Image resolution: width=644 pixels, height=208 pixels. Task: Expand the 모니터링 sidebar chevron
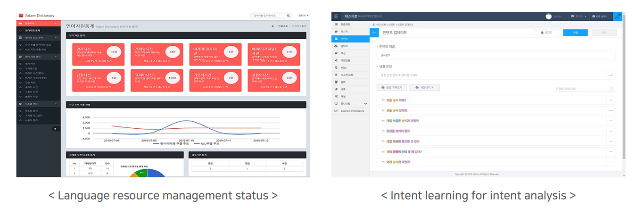364,103
